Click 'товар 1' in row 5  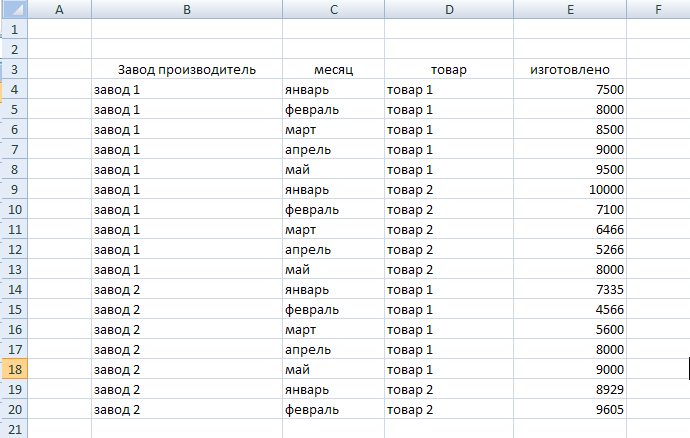click(x=410, y=110)
